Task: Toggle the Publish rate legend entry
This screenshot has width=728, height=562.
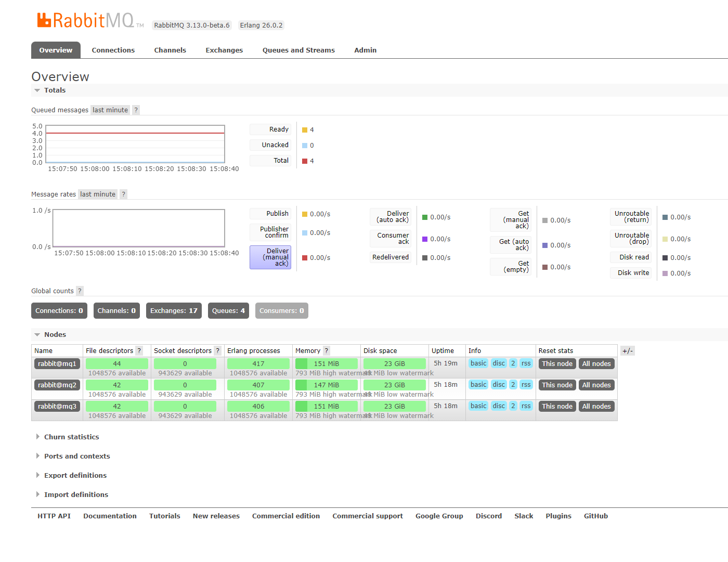Action: pos(270,214)
